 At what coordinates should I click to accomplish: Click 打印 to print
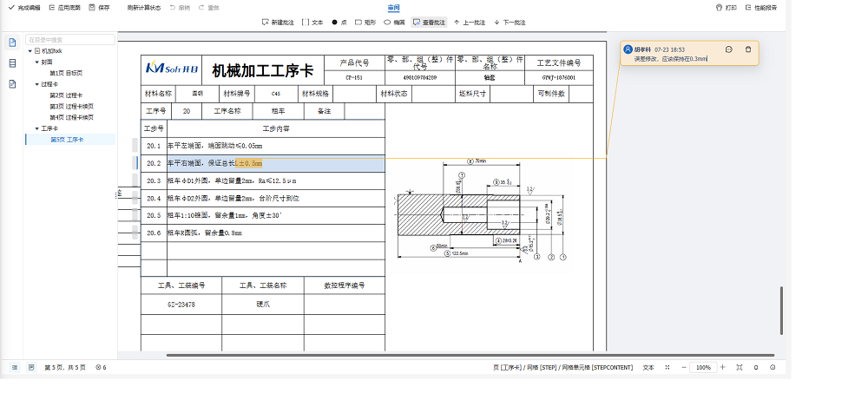click(x=727, y=8)
